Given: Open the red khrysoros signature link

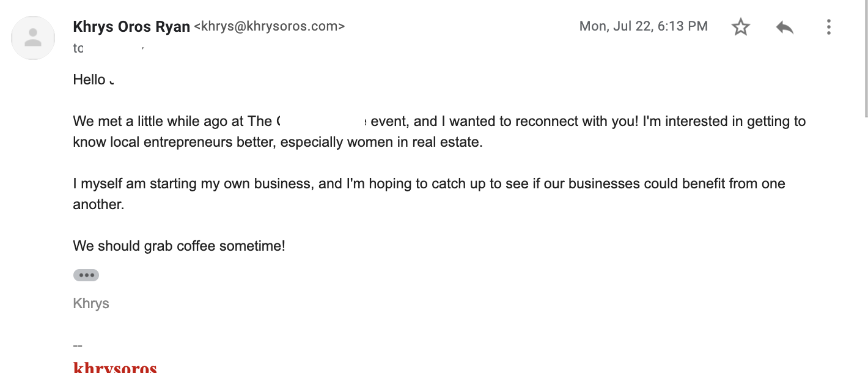Looking at the screenshot, I should tap(115, 368).
